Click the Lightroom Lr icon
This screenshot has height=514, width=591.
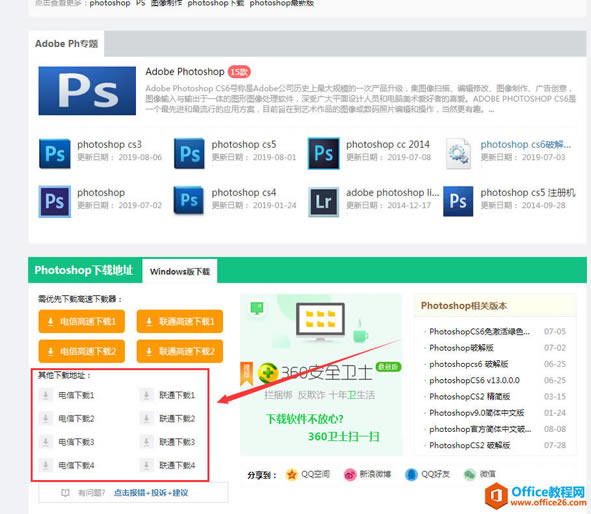pos(323,202)
